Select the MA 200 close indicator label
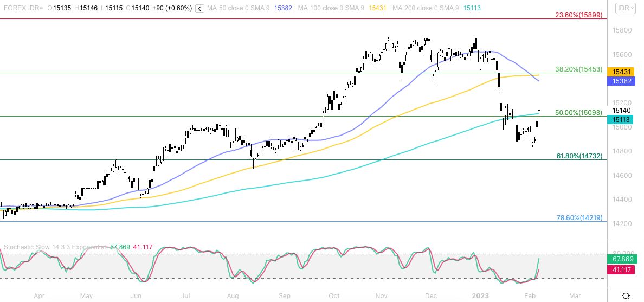 tap(426, 9)
